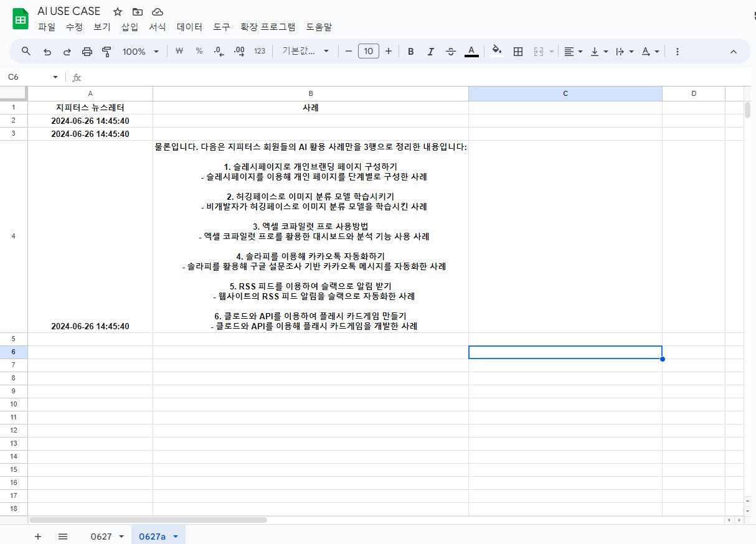Image resolution: width=756 pixels, height=544 pixels.
Task: Open the borders tool
Action: [517, 51]
